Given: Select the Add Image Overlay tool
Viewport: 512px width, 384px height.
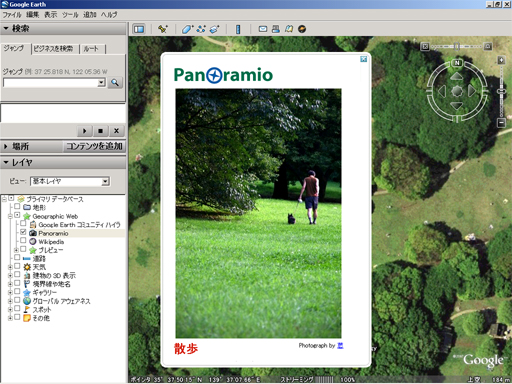Looking at the screenshot, I should pyautogui.click(x=214, y=29).
